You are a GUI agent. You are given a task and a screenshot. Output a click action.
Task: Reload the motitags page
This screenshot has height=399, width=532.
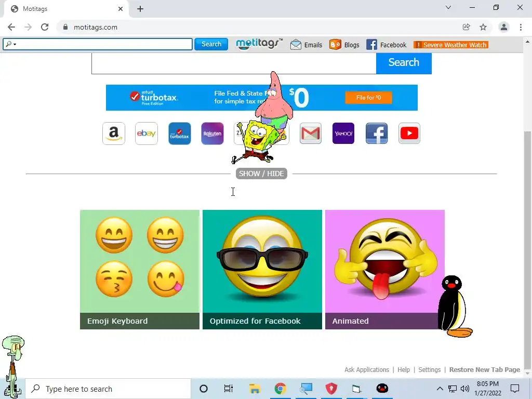(45, 27)
